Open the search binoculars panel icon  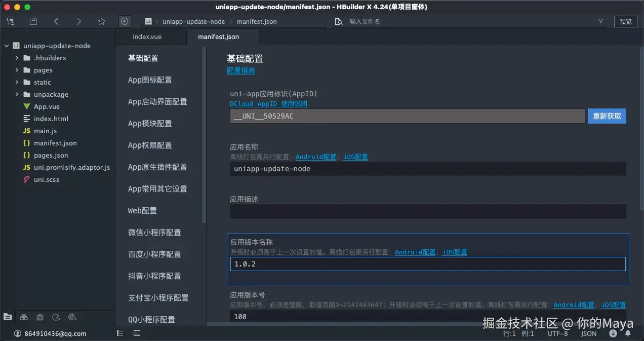(x=24, y=317)
